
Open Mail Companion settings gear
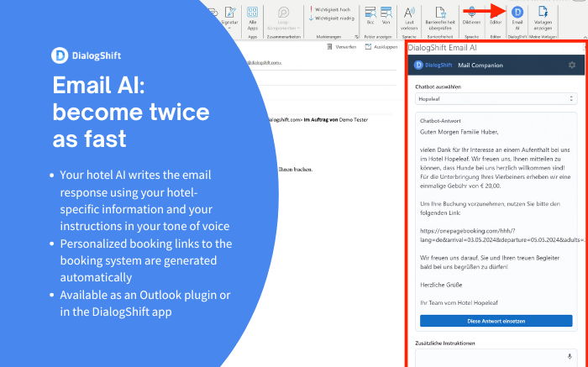point(572,65)
